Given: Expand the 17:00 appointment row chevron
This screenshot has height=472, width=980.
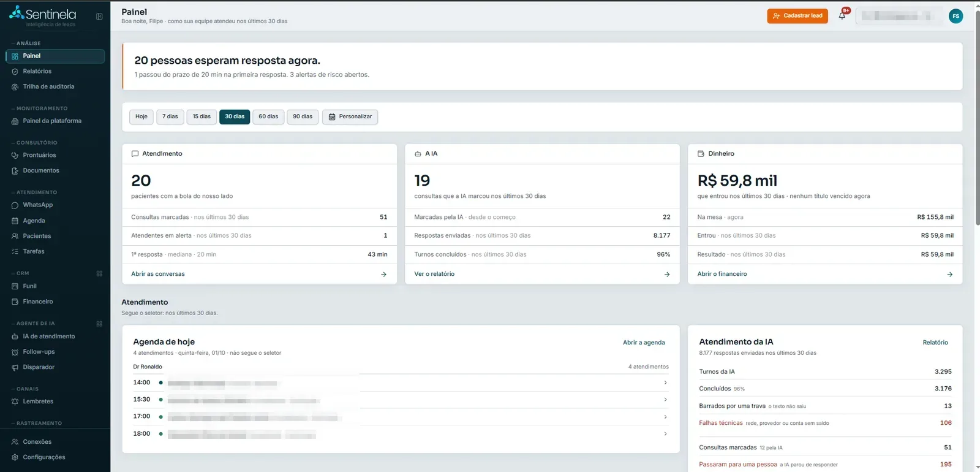Looking at the screenshot, I should pos(665,417).
